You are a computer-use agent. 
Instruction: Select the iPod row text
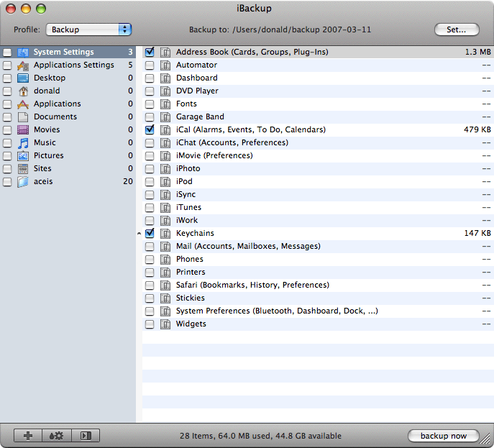pos(184,181)
